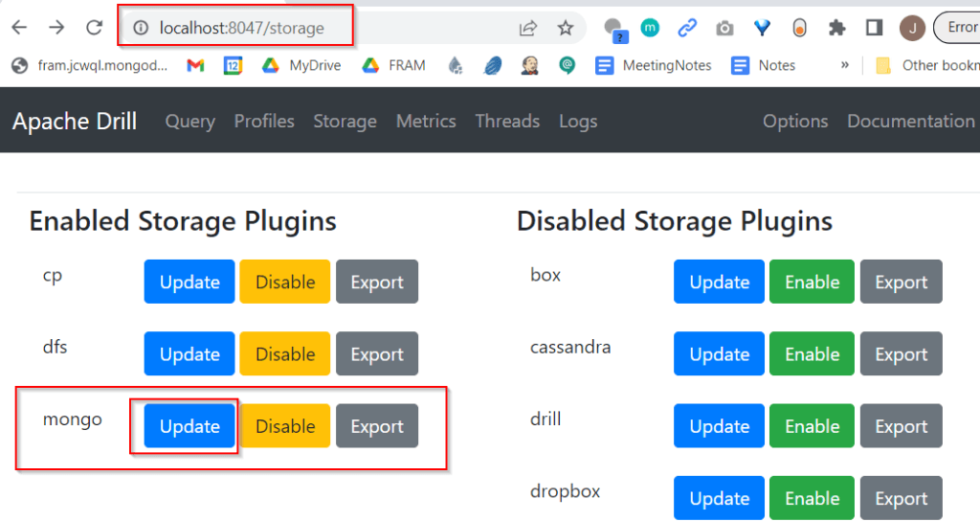Screen dimensions: 980x521
Task: Open the Query menu item
Action: 190,121
